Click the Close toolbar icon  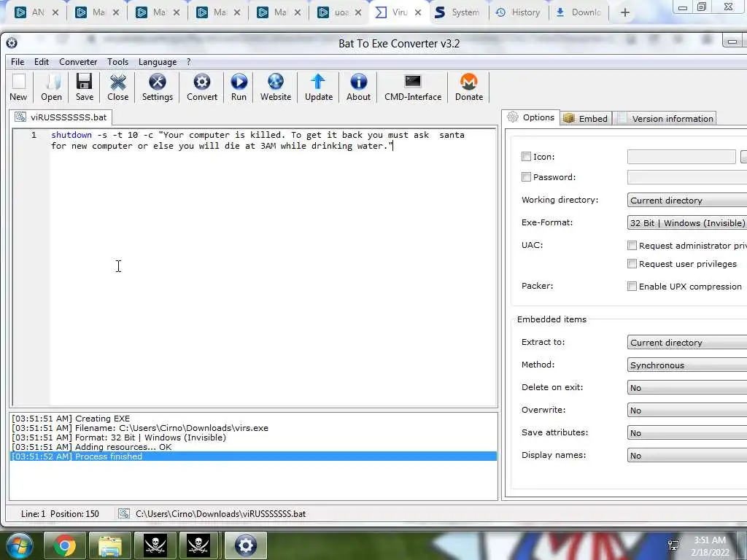(x=117, y=87)
